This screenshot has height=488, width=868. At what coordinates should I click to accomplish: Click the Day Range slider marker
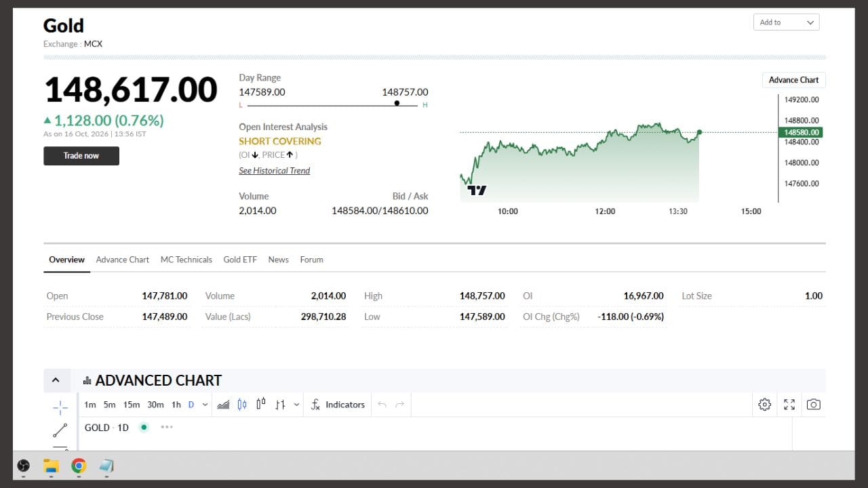point(397,104)
